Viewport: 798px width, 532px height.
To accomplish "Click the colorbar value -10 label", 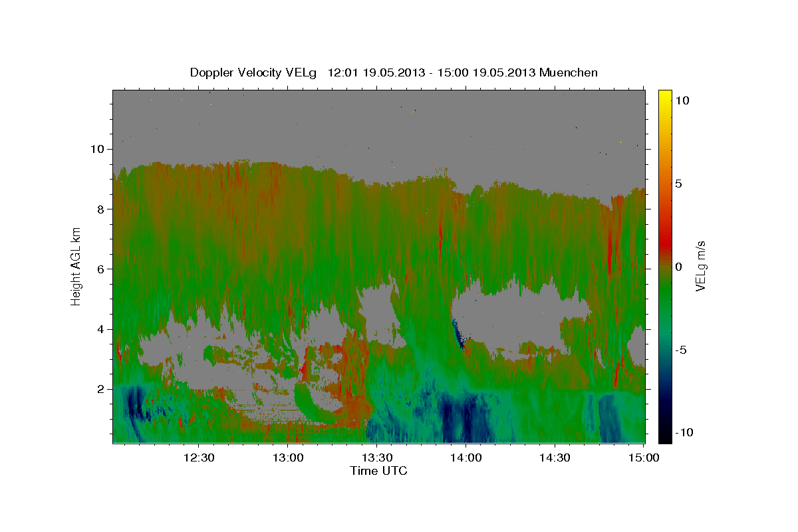I will [x=684, y=433].
